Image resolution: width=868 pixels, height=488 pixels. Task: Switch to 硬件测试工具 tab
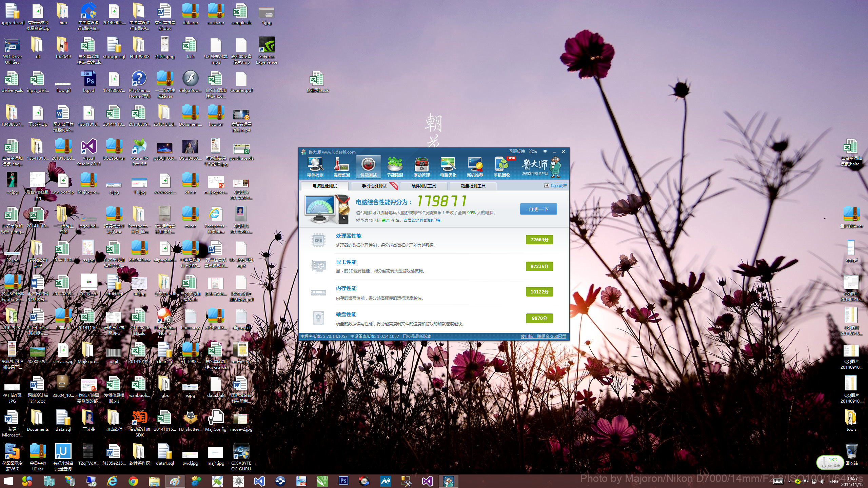click(423, 186)
